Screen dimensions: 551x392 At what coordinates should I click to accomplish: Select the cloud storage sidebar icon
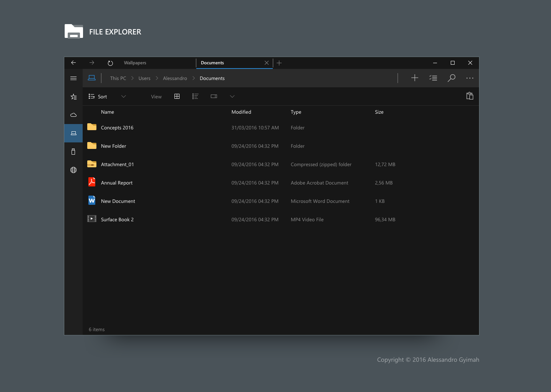coord(73,115)
